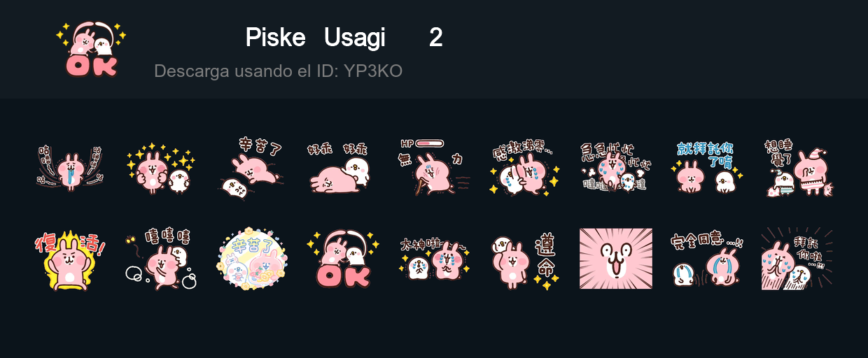Choose the 嘻嘻嘻 giggling rabbit sticker
The width and height of the screenshot is (868, 358).
pos(161,259)
